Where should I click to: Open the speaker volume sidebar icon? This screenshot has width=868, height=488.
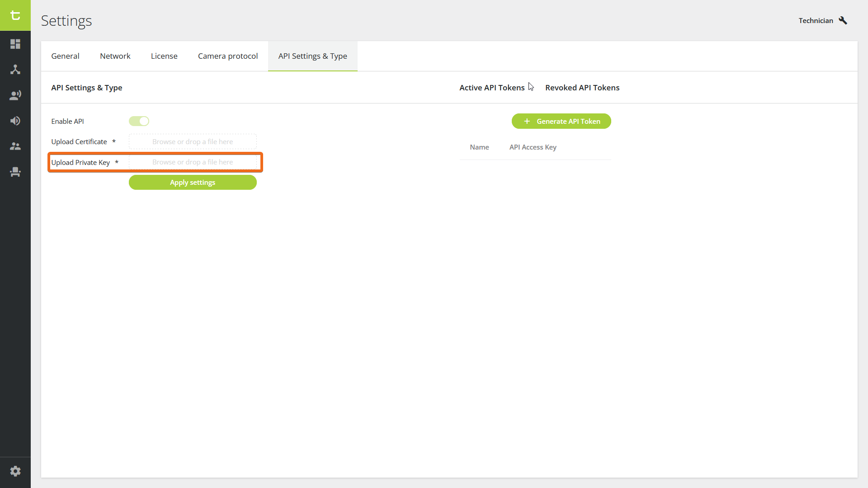click(x=15, y=121)
